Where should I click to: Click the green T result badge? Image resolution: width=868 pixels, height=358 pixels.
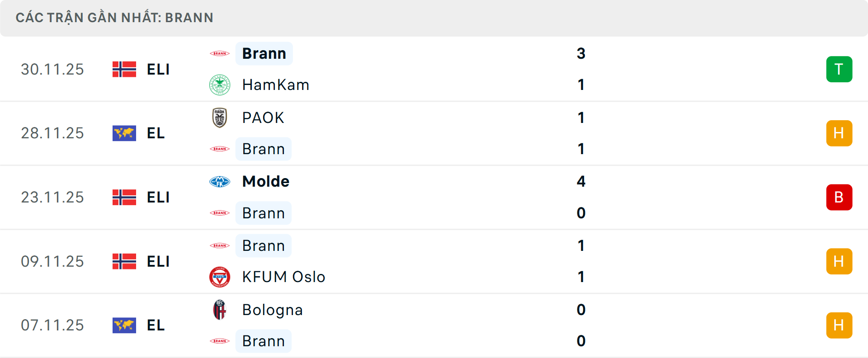(x=839, y=69)
